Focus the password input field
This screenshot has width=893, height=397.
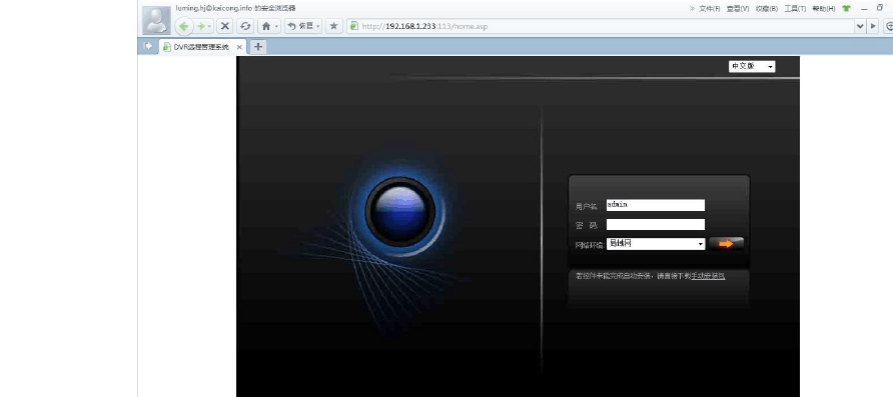[x=656, y=224]
